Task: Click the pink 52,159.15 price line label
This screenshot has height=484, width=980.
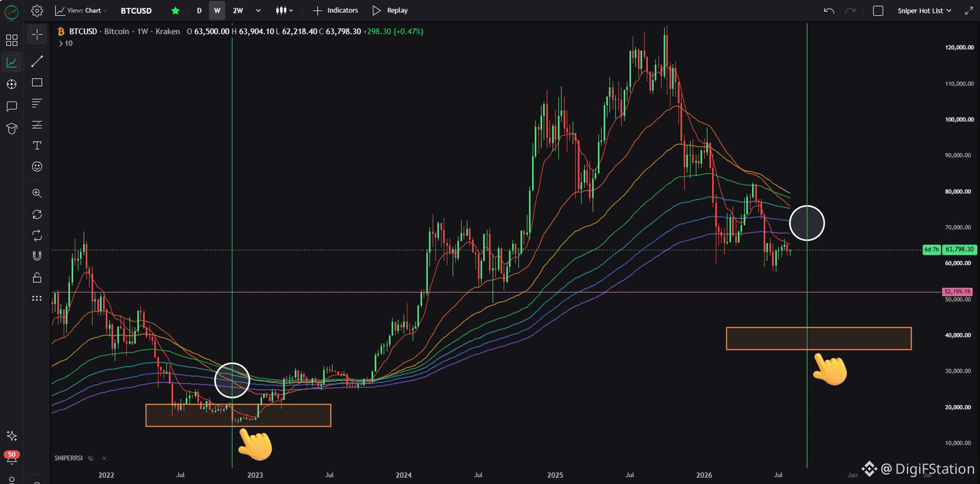Action: pyautogui.click(x=957, y=292)
